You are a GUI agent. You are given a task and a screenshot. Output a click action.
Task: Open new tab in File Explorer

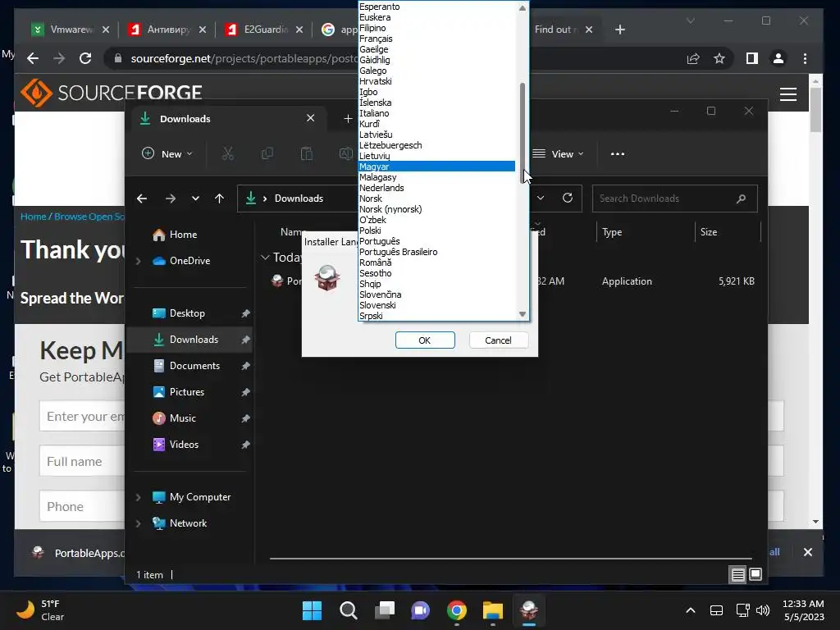coord(348,118)
